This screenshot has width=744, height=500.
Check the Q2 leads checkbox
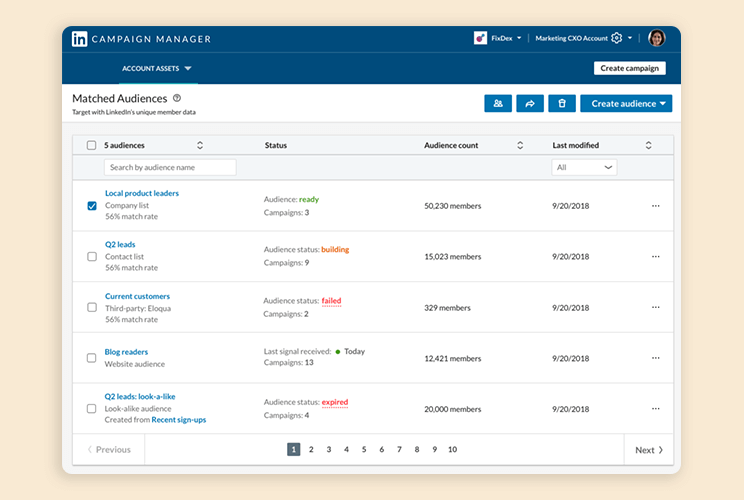92,257
